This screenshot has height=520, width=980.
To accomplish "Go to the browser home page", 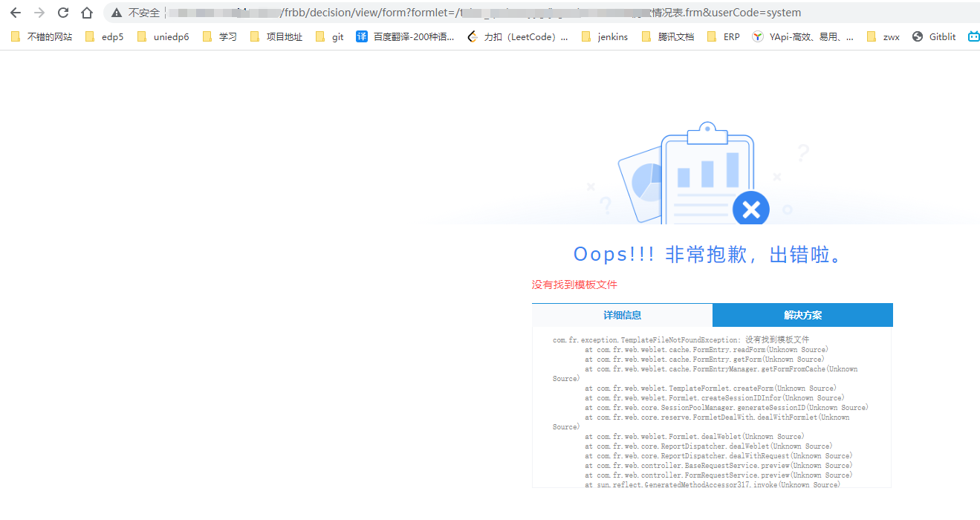I will [x=87, y=13].
